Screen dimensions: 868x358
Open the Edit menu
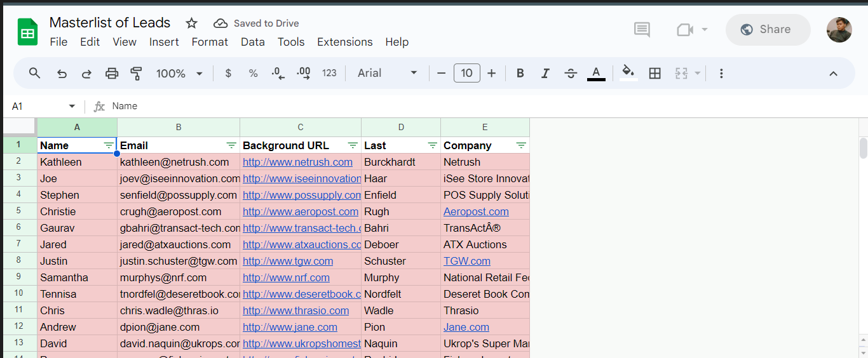[x=90, y=42]
